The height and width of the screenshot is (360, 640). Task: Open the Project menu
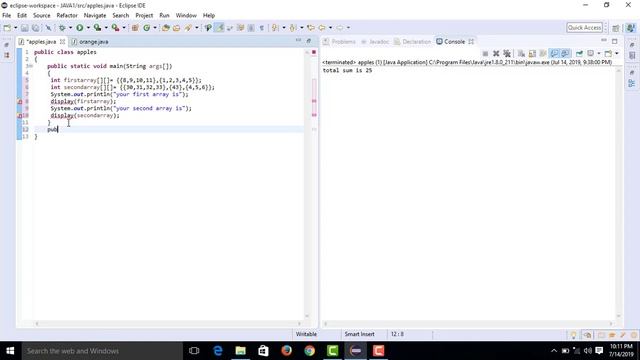(x=144, y=16)
